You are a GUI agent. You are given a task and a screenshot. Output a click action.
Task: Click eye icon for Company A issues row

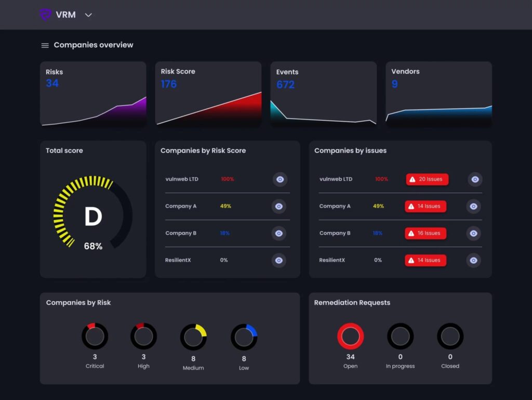point(473,207)
